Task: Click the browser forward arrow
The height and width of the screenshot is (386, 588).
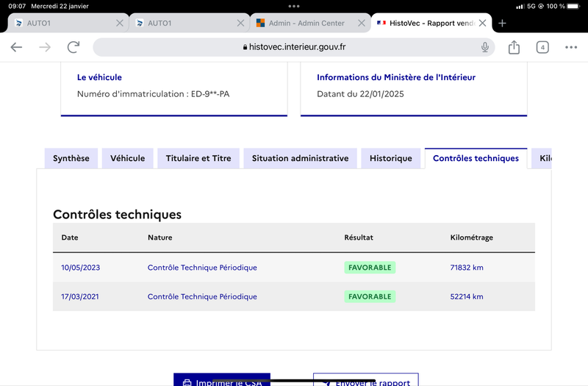Action: coord(45,47)
